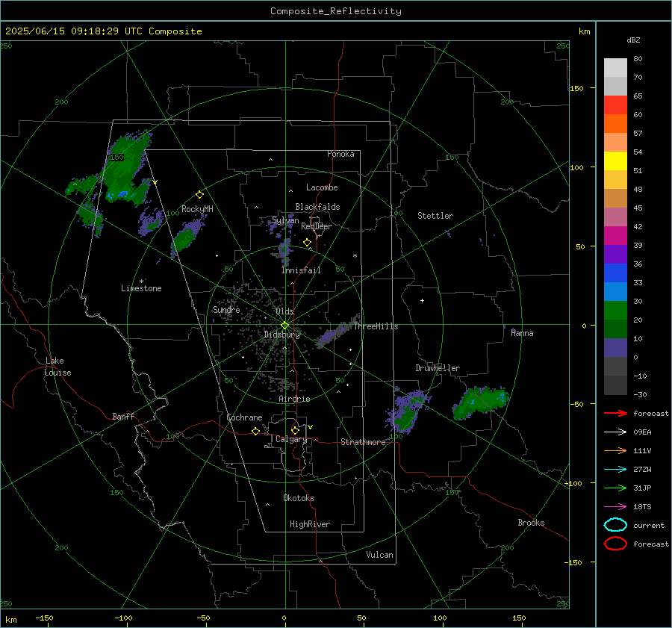This screenshot has height=628, width=672.
Task: Click the Vulcan label on the map
Action: [379, 555]
